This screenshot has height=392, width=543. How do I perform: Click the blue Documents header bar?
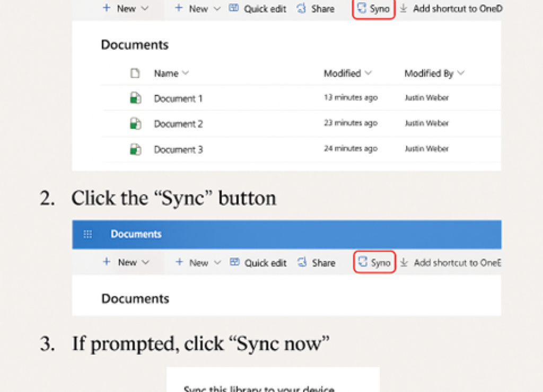(x=292, y=234)
